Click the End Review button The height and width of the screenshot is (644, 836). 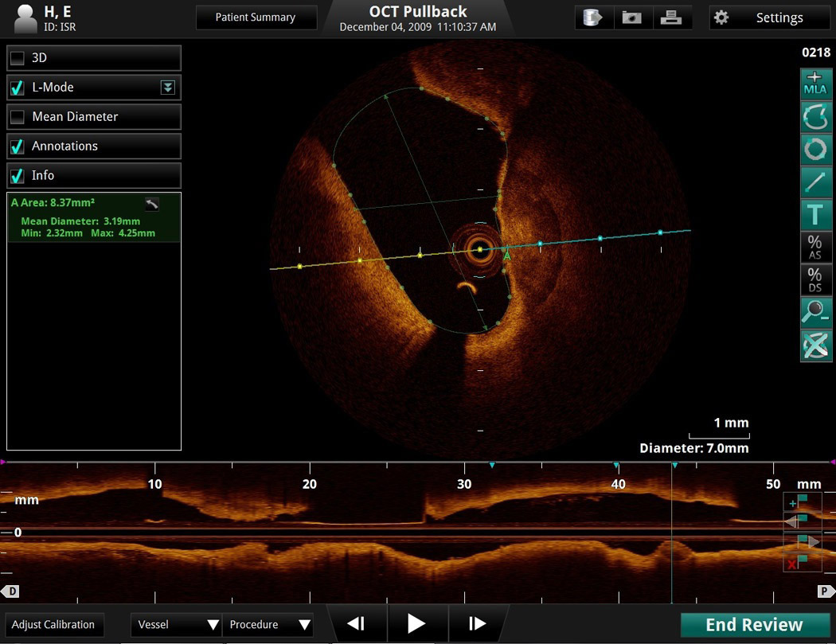tap(754, 625)
